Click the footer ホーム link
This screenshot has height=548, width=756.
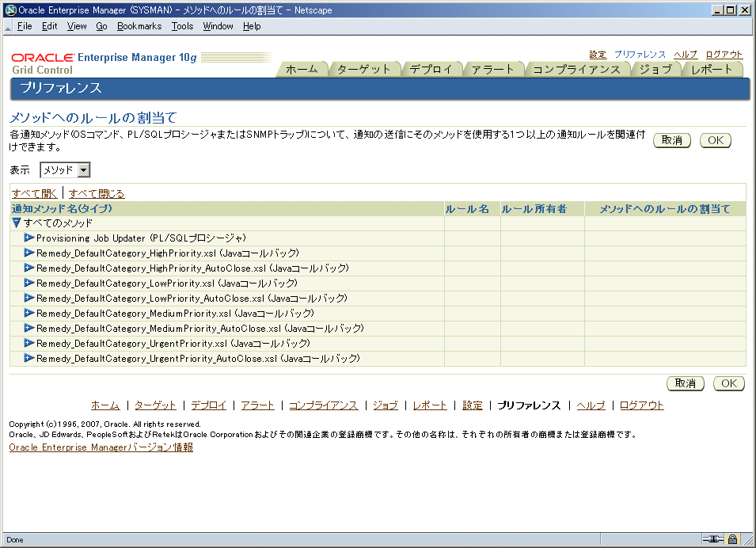click(x=105, y=405)
